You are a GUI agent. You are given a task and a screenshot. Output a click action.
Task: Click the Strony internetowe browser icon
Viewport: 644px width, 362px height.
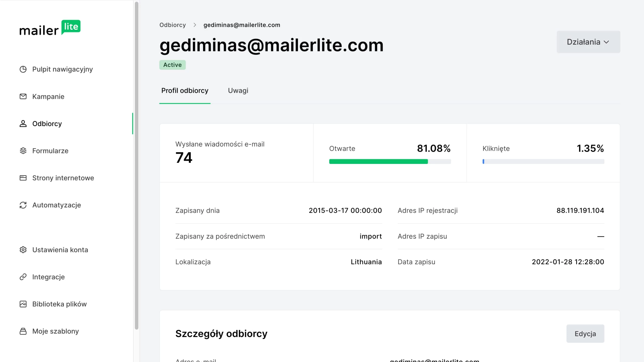pos(23,178)
